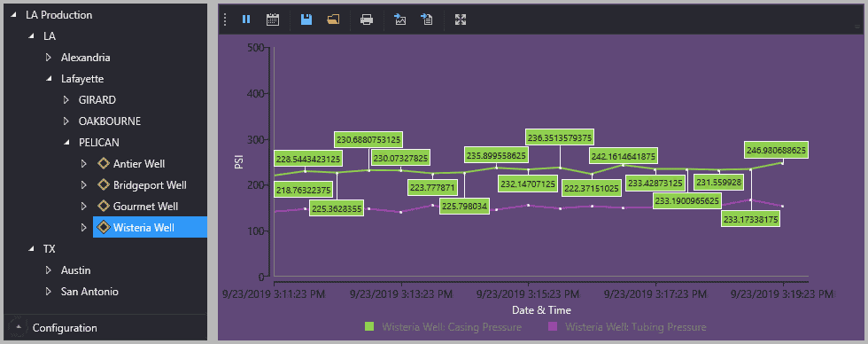This screenshot has height=344, width=868.
Task: Collapse the LA state node
Action: pos(31,36)
